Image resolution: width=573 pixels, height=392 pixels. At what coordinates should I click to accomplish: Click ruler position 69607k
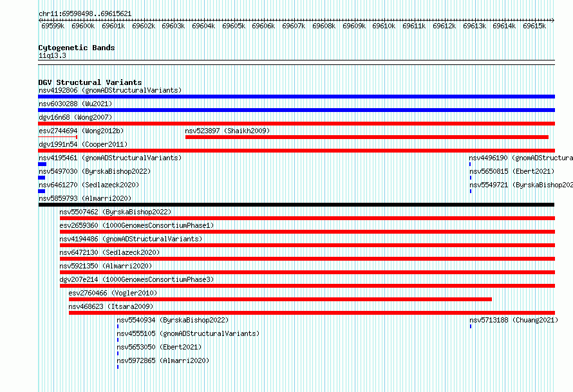(294, 26)
